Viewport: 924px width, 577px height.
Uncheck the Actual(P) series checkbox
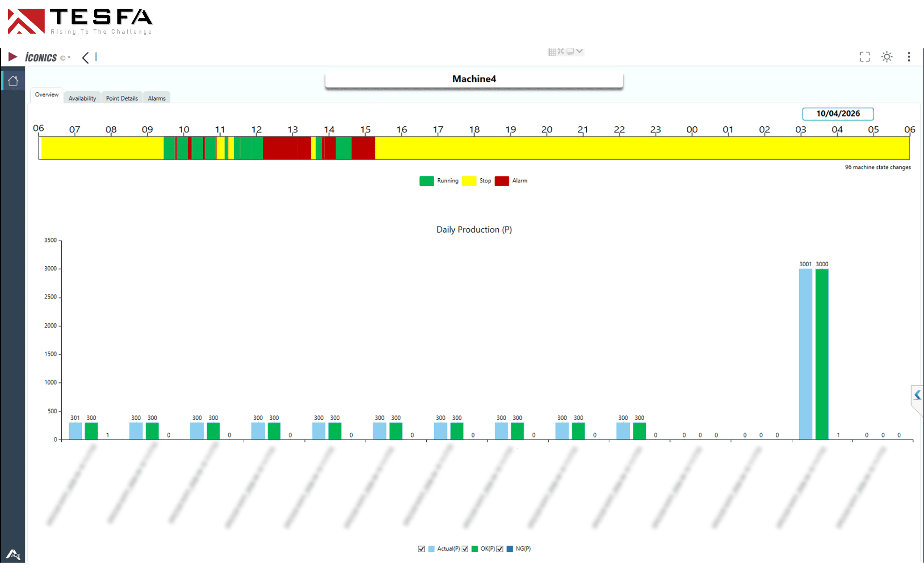click(421, 549)
